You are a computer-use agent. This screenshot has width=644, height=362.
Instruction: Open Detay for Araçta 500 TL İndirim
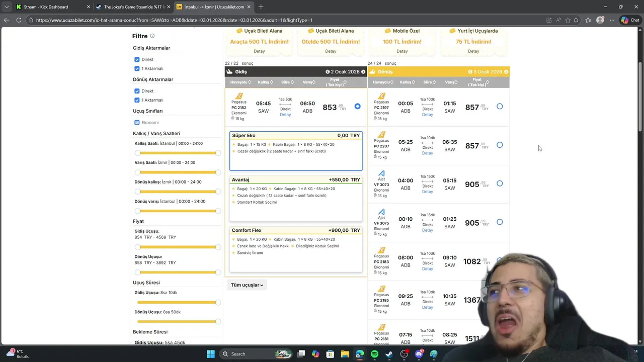(259, 51)
